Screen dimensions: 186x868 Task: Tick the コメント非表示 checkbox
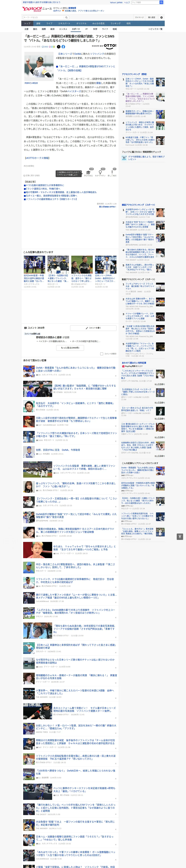pos(102,354)
